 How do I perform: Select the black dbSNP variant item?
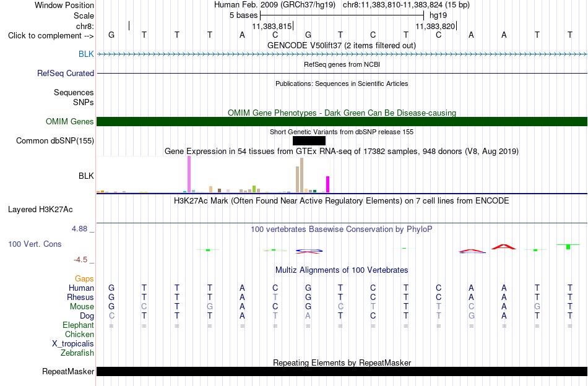click(309, 140)
